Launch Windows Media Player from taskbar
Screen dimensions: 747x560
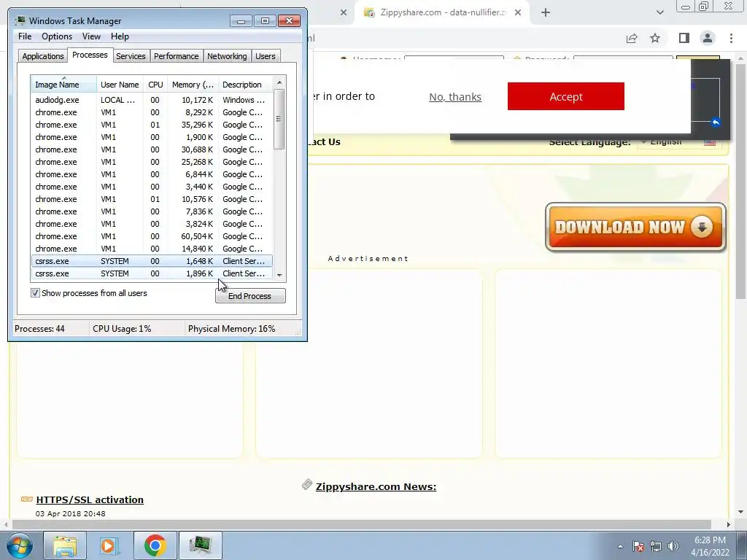pos(109,545)
